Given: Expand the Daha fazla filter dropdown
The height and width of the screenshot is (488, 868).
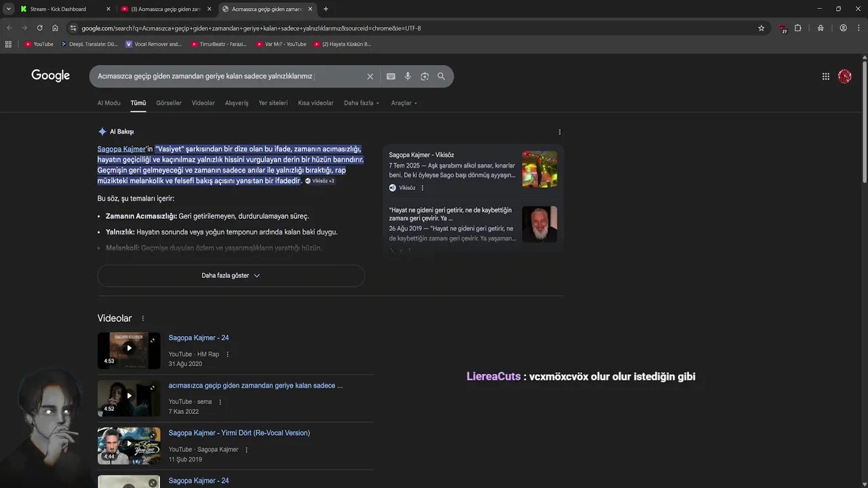Looking at the screenshot, I should (x=361, y=103).
